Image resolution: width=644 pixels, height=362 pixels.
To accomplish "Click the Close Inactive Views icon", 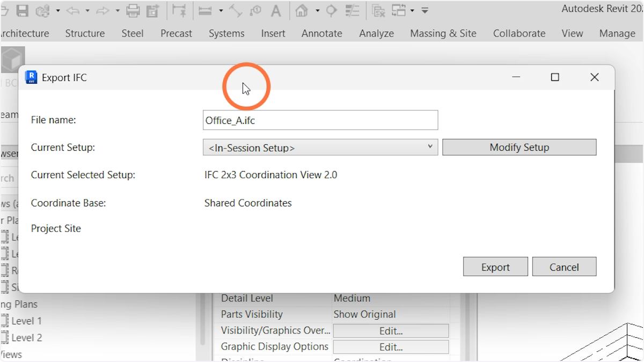I will 378,10.
